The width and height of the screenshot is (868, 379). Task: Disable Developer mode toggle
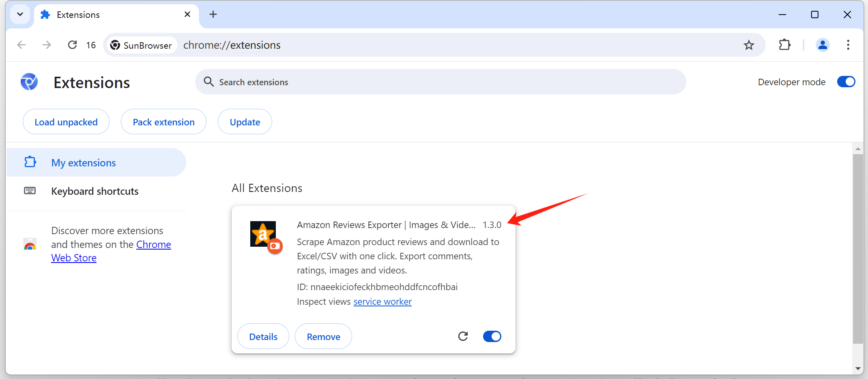tap(846, 82)
